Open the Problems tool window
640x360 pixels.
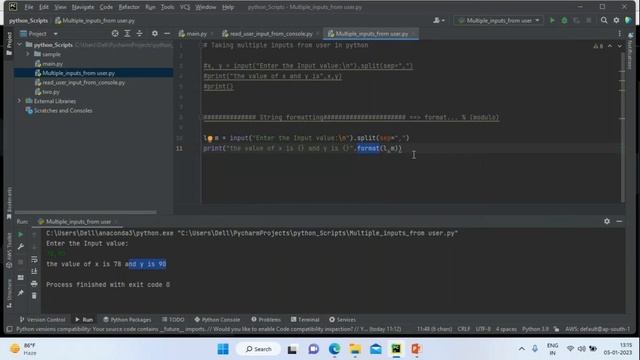pyautogui.click(x=266, y=320)
